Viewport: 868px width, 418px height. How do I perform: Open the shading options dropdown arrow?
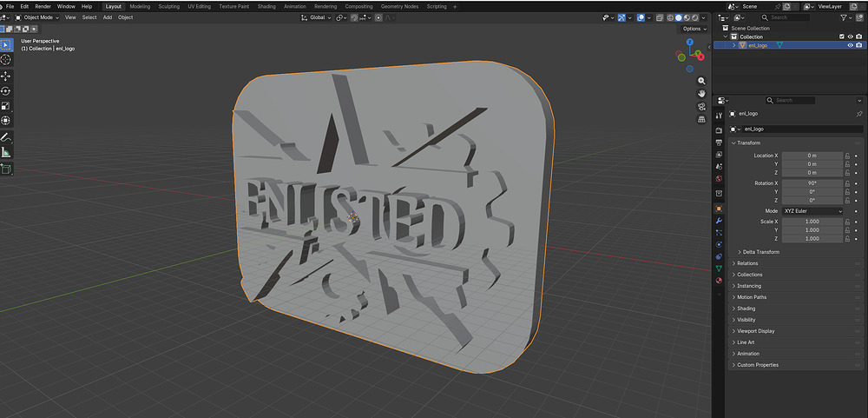pyautogui.click(x=703, y=17)
